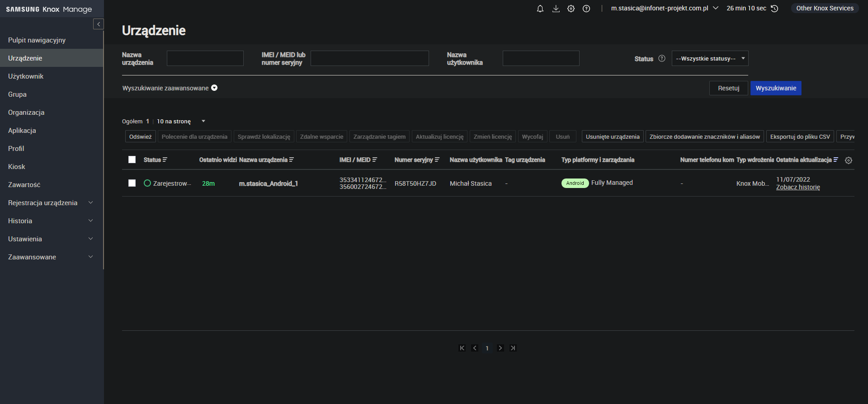
Task: Select all devices header checkbox
Action: point(132,160)
